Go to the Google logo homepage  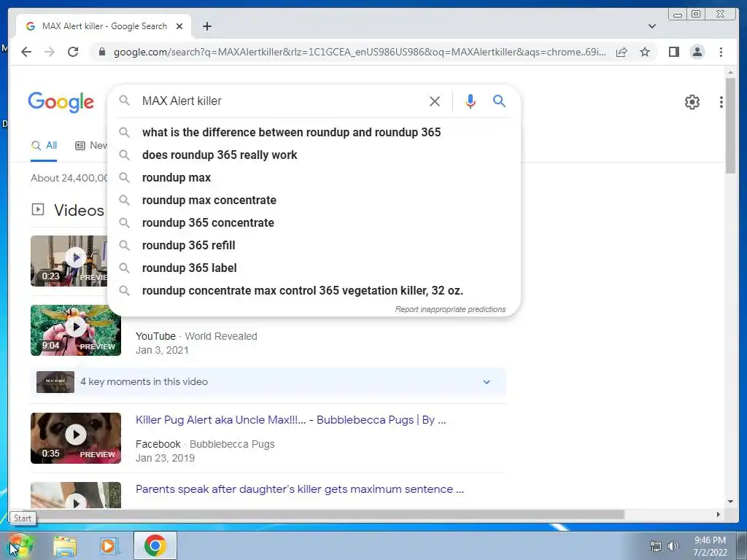(61, 102)
